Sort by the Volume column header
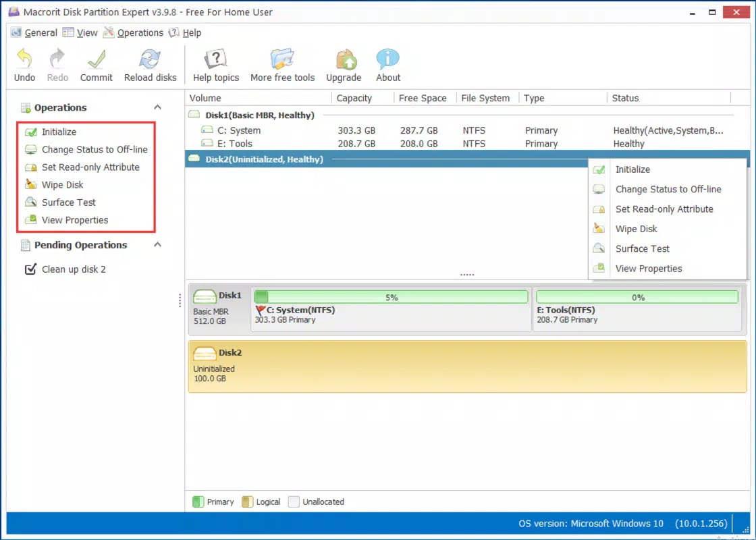 coord(259,98)
